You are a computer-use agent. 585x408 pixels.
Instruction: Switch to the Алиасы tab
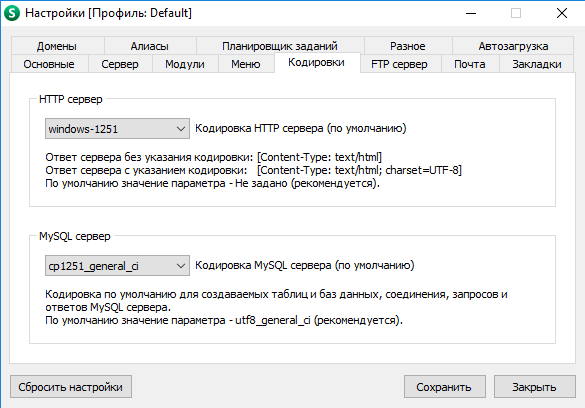pos(150,46)
